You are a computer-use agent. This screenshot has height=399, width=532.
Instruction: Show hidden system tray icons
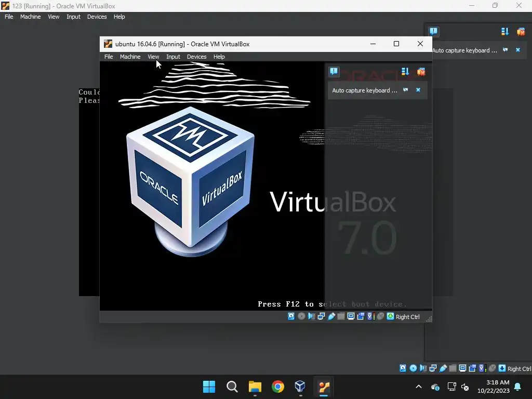[x=419, y=387]
